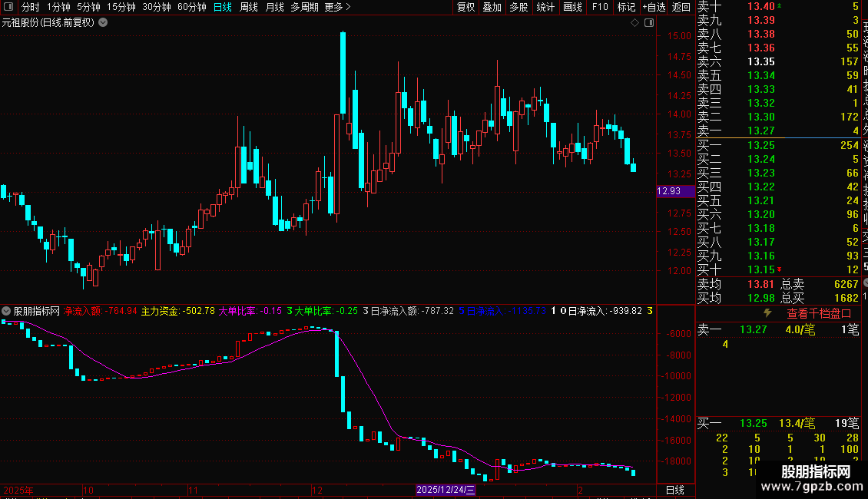The width and height of the screenshot is (868, 499).
Task: Open indicator dropdown beside 股朋指标网
Action: coord(6,311)
